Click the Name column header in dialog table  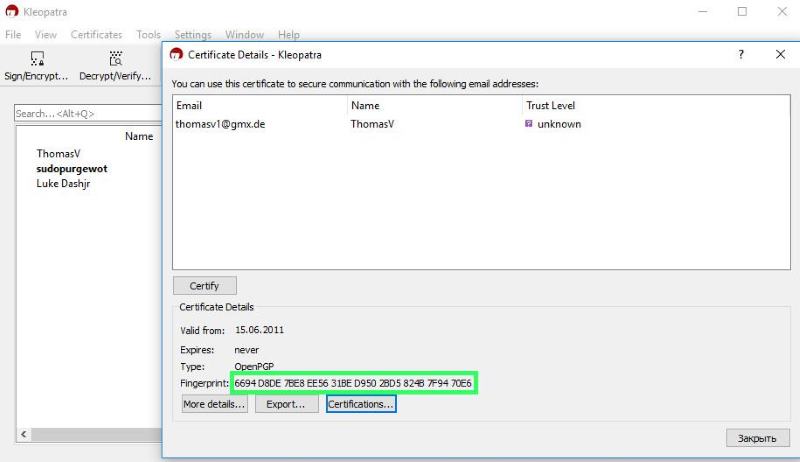click(x=365, y=106)
